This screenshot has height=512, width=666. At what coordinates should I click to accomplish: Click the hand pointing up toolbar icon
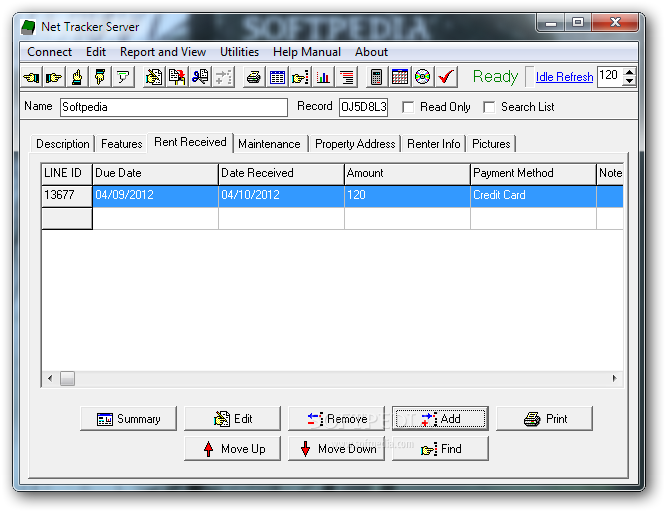coord(77,77)
